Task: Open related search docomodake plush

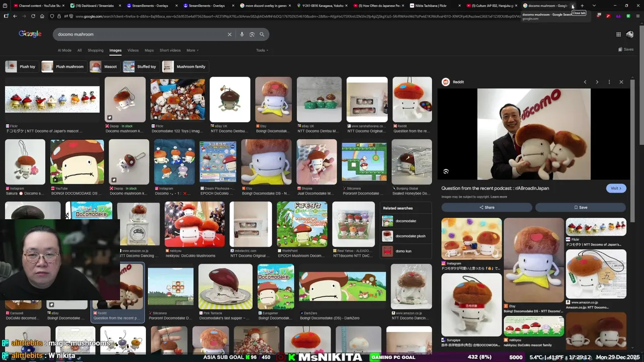Action: 406,236
